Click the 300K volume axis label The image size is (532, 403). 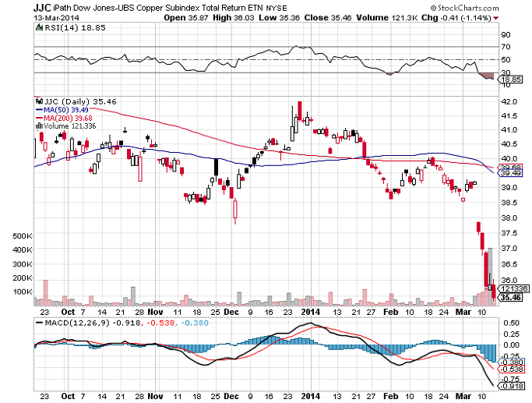(x=23, y=263)
